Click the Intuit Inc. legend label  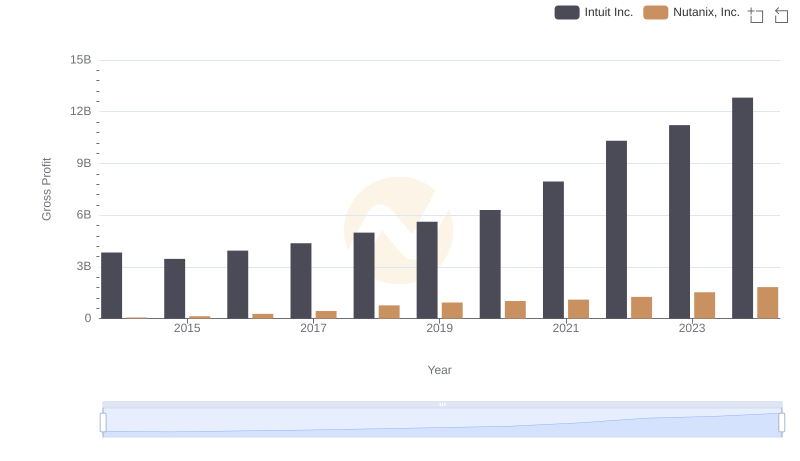click(x=609, y=12)
